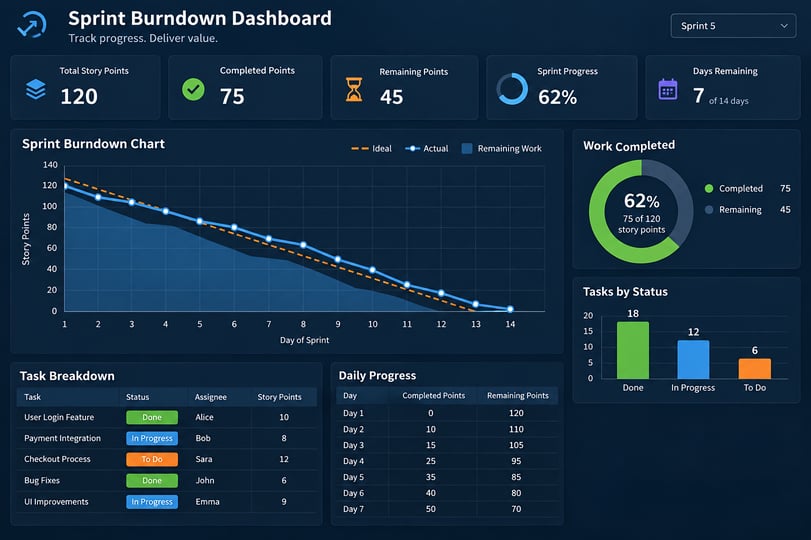Screen dimensions: 811x540
Task: Click the 35 completed points value for Day 5
Action: [430, 477]
